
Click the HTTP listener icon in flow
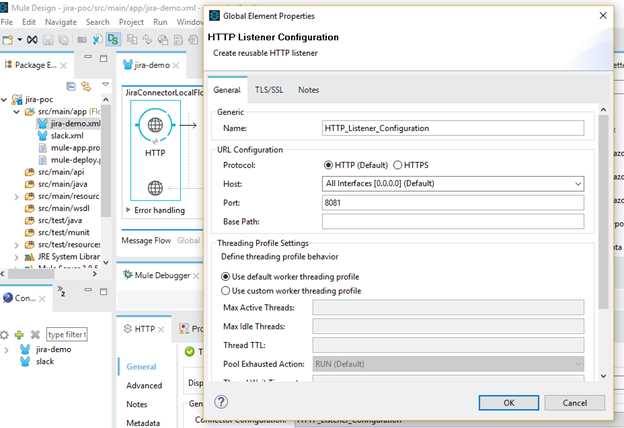(155, 127)
